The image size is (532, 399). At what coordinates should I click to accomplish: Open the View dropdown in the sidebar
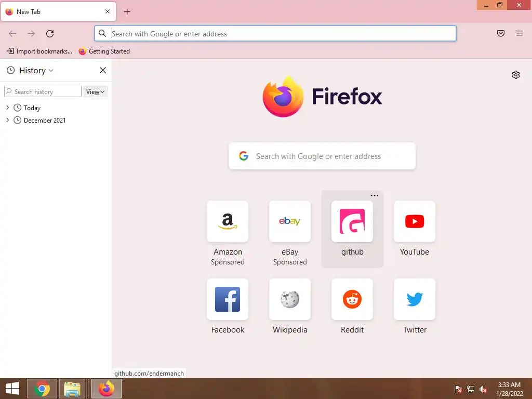pos(96,91)
